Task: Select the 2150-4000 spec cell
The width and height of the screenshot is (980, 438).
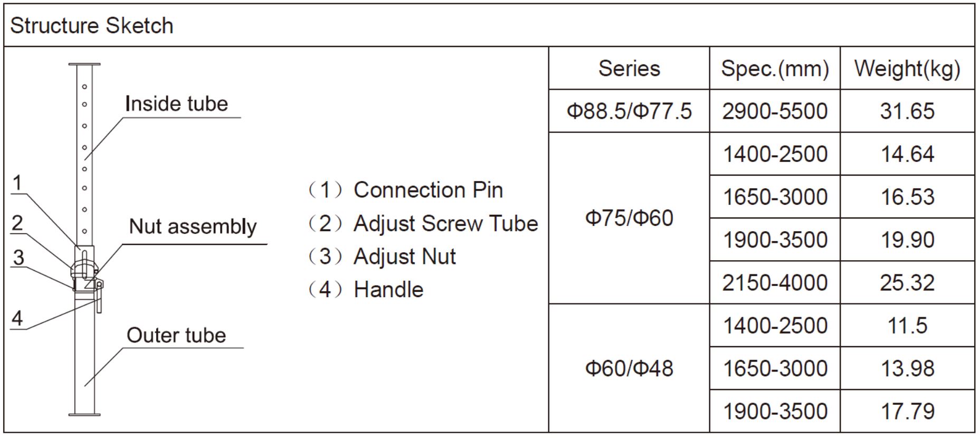Action: click(775, 283)
